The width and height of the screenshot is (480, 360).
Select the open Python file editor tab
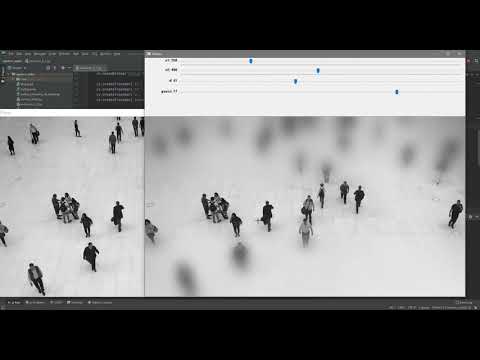[91, 68]
